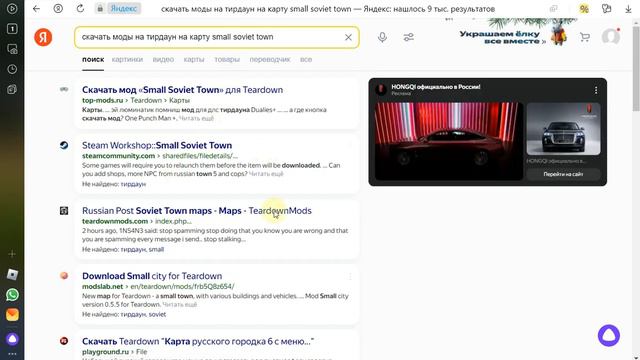
Task: Open the sidebar screenshot tool icon
Action: 12,49
